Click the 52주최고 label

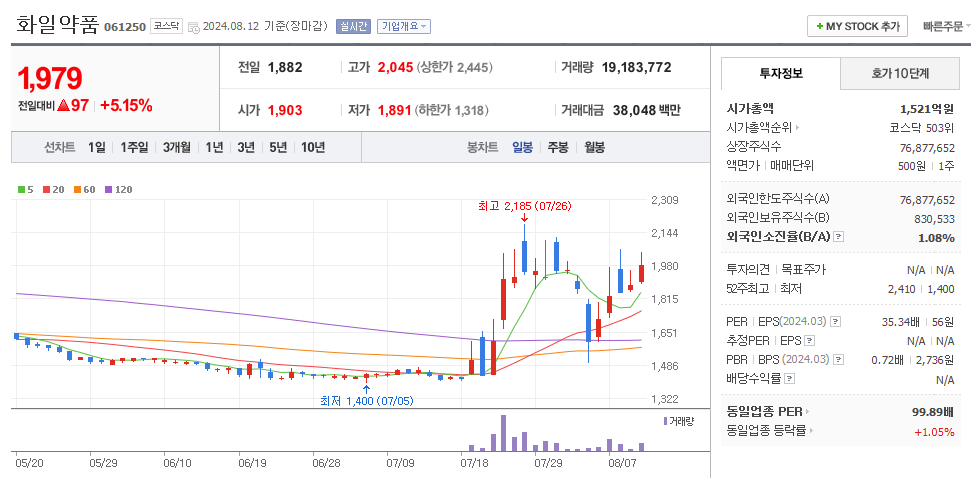[x=749, y=288]
